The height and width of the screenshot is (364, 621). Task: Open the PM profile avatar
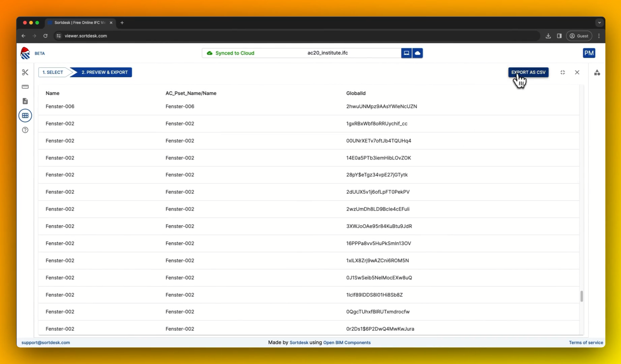(589, 53)
